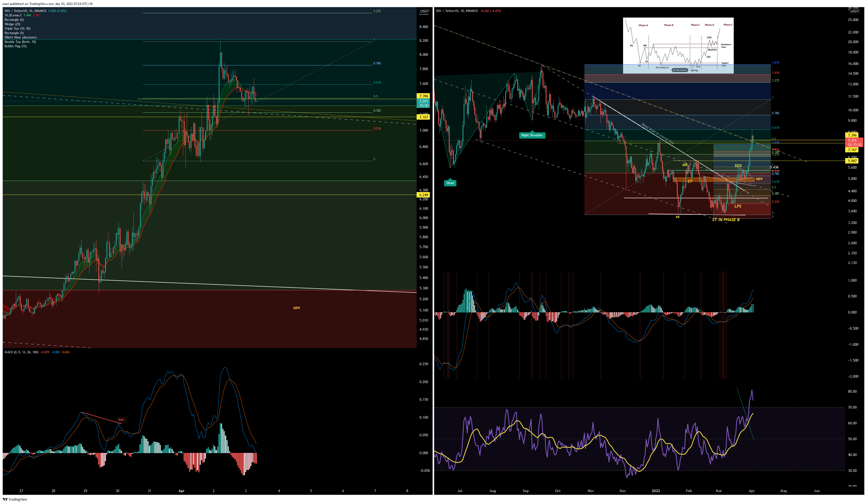Click the 'ST IN PHASE B' annotation

coord(726,220)
